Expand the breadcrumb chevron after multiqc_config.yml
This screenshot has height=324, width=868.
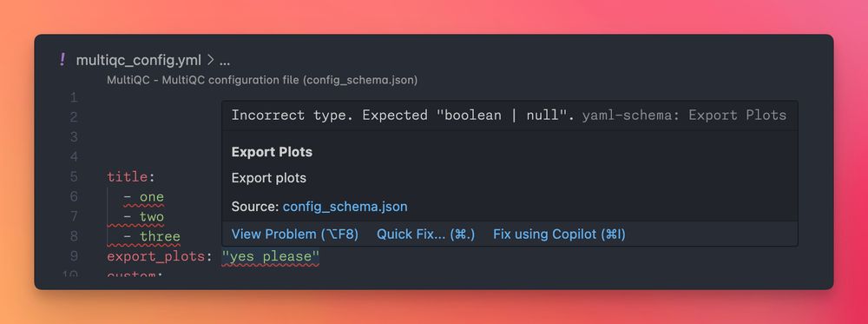pyautogui.click(x=210, y=60)
